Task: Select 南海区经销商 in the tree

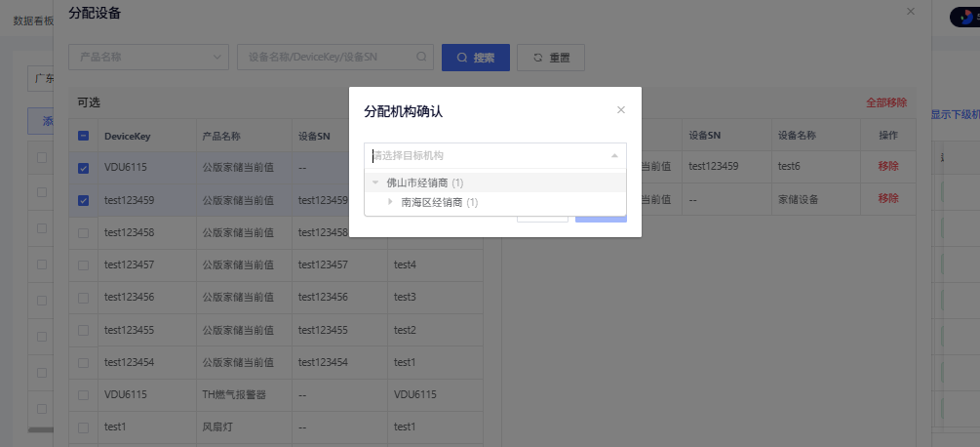Action: pos(432,202)
